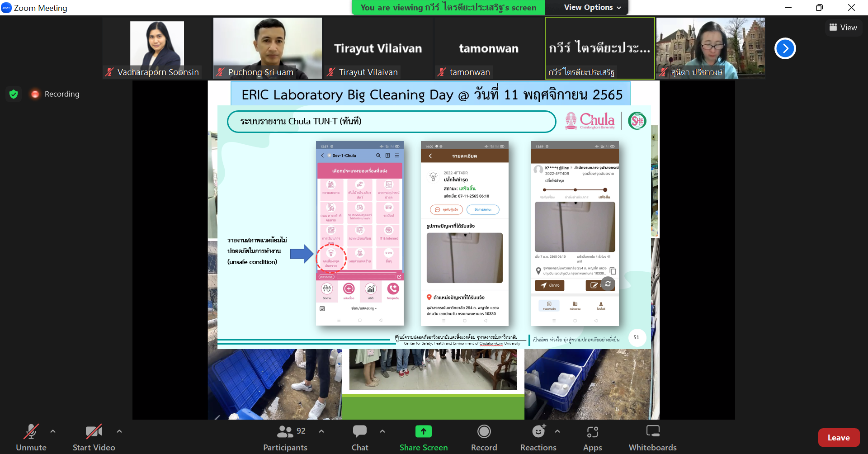Screen dimensions: 868x454
Task: Click the 'สถานะ: เสร็จสิ้น' status text
Action: coord(460,189)
